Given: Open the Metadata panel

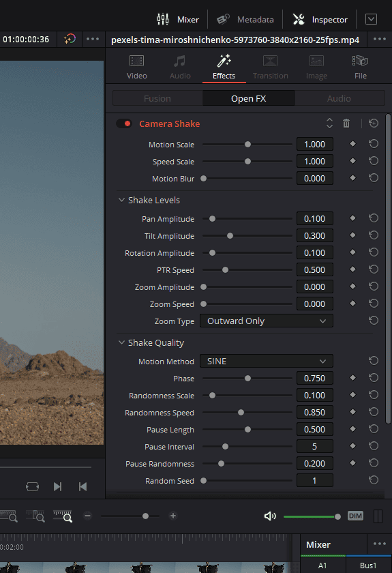Looking at the screenshot, I should click(245, 19).
